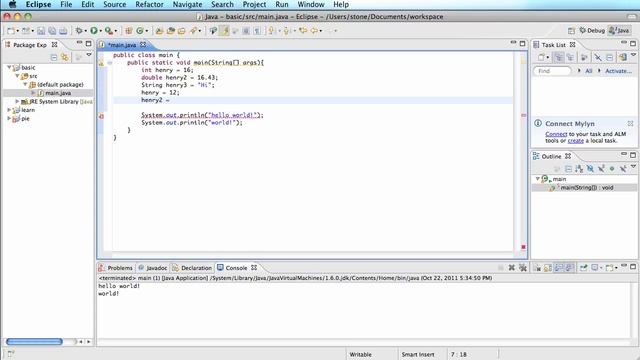This screenshot has width=640, height=360.
Task: Click the New Java Class toolbar icon
Action: [140, 31]
